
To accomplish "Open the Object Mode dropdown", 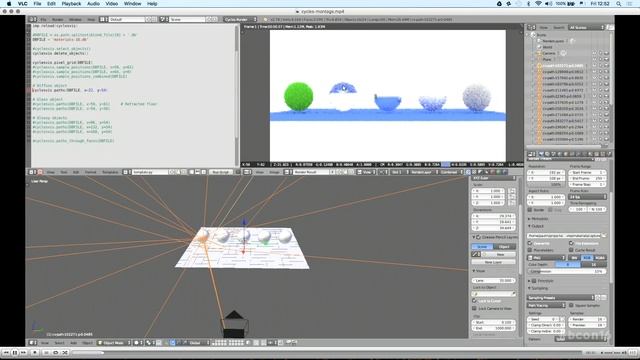I will point(113,343).
